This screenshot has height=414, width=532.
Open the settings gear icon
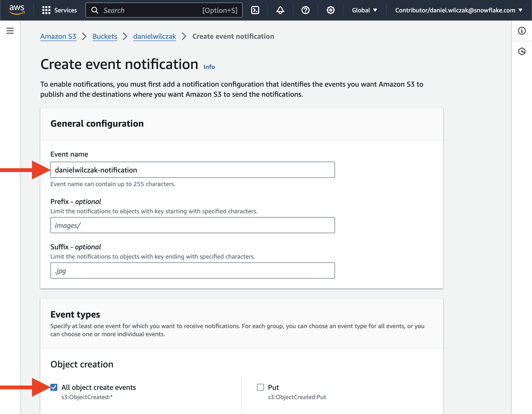tap(330, 10)
